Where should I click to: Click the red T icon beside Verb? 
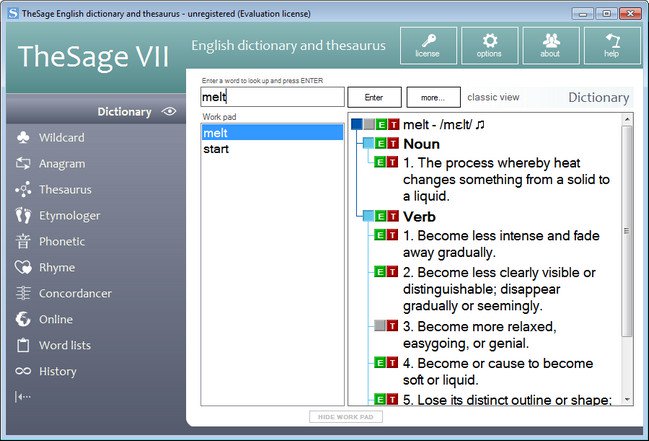coord(393,216)
